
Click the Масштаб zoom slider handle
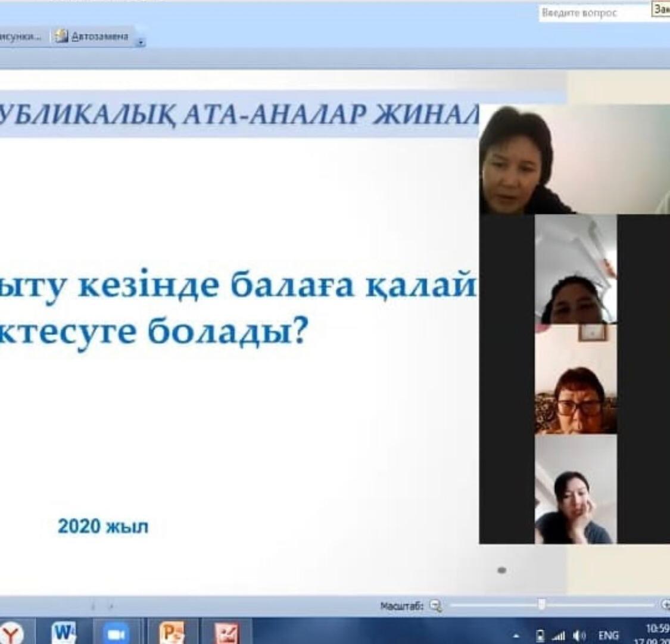pyautogui.click(x=541, y=605)
